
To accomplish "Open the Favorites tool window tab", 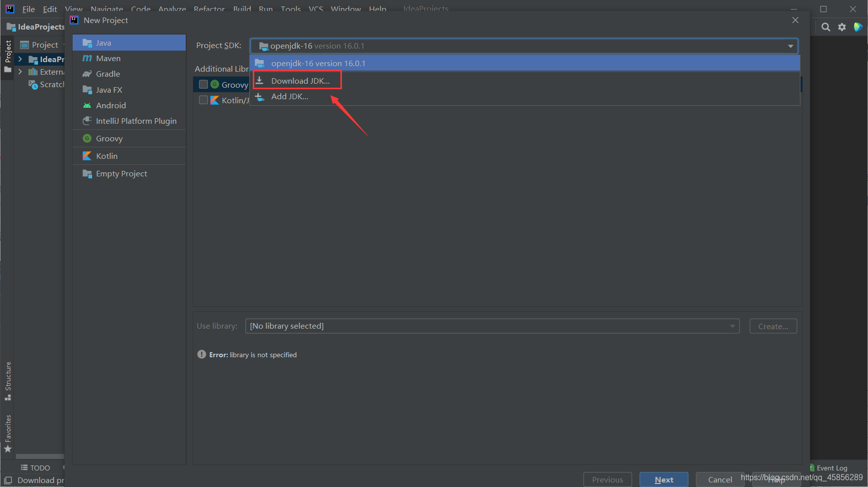I will [8, 433].
